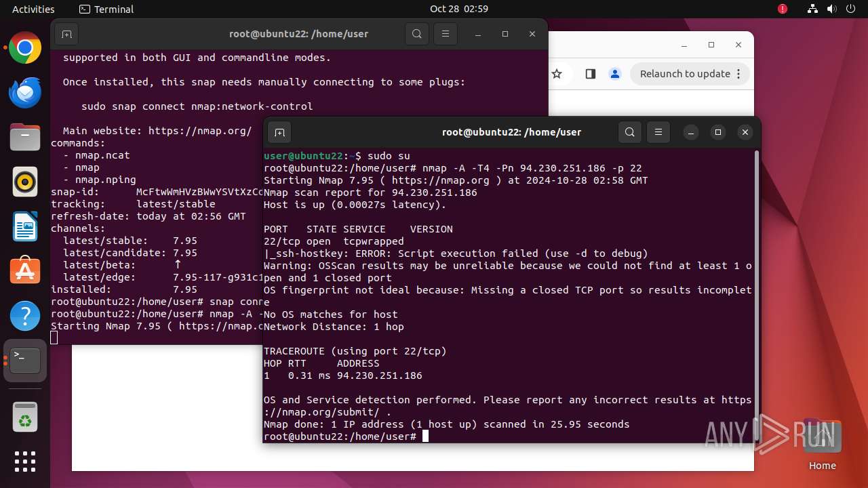Click 'latest/candidate: 7.95' channel line
868x488 pixels.
[x=130, y=253]
